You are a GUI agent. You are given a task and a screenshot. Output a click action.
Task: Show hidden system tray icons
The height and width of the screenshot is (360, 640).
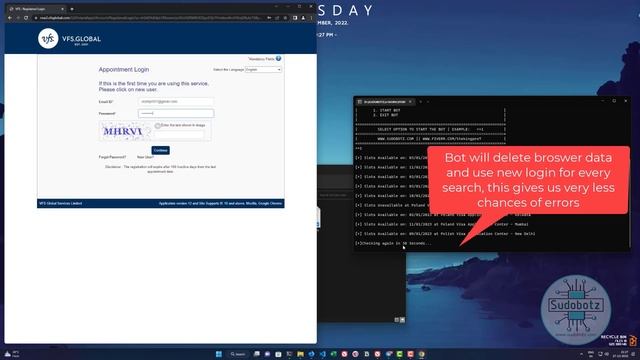pyautogui.click(x=581, y=354)
